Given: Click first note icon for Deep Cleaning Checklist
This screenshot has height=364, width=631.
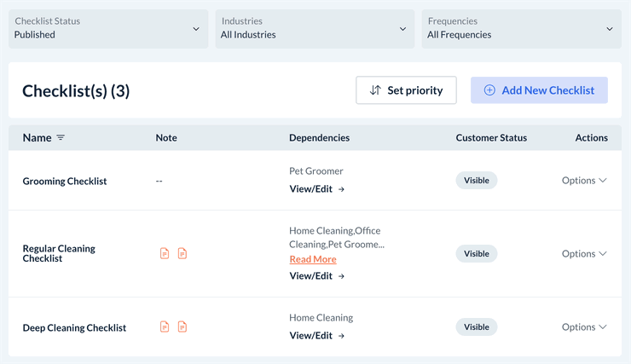Looking at the screenshot, I should click(x=165, y=326).
